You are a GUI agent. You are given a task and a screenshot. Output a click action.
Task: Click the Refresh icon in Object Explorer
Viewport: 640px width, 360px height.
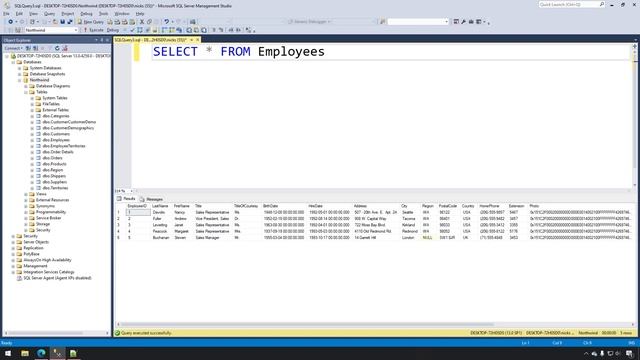(57, 48)
